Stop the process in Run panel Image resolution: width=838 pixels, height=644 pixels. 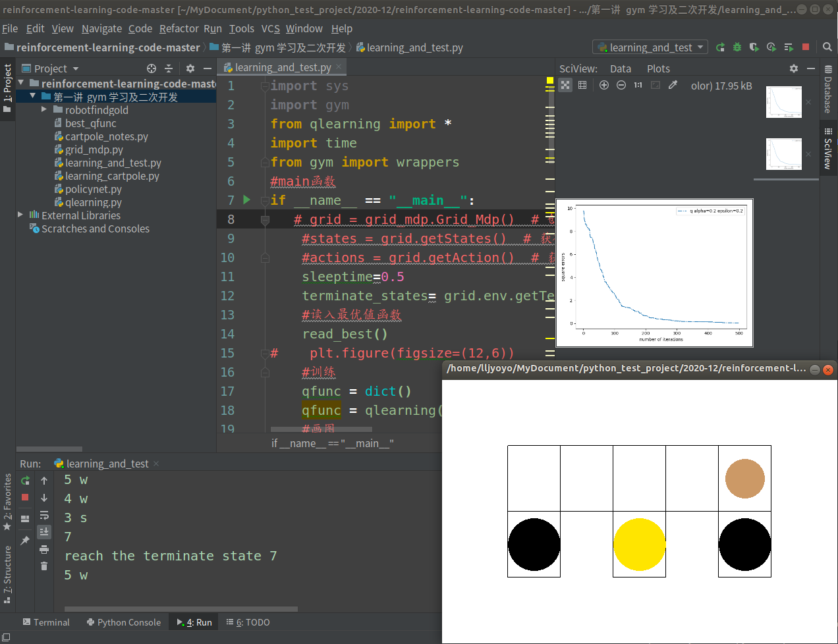(x=25, y=498)
